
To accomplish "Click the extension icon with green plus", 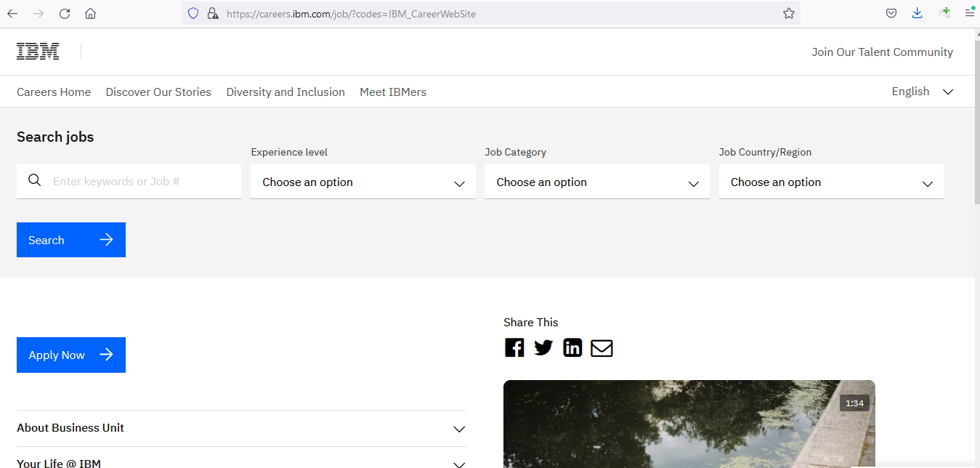I will point(944,12).
